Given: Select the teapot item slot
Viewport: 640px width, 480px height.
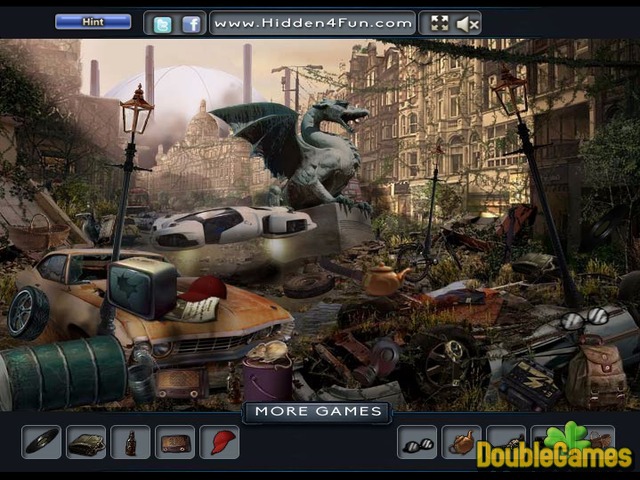Looking at the screenshot, I should (461, 442).
